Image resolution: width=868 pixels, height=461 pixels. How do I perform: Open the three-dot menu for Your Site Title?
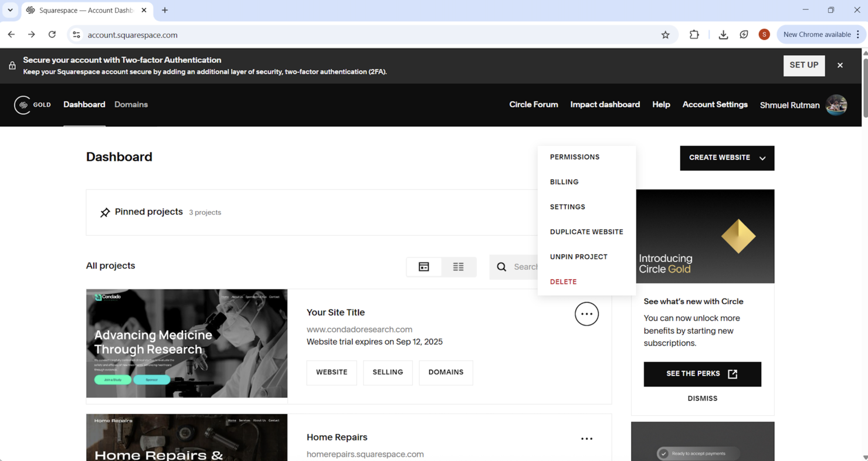click(586, 314)
